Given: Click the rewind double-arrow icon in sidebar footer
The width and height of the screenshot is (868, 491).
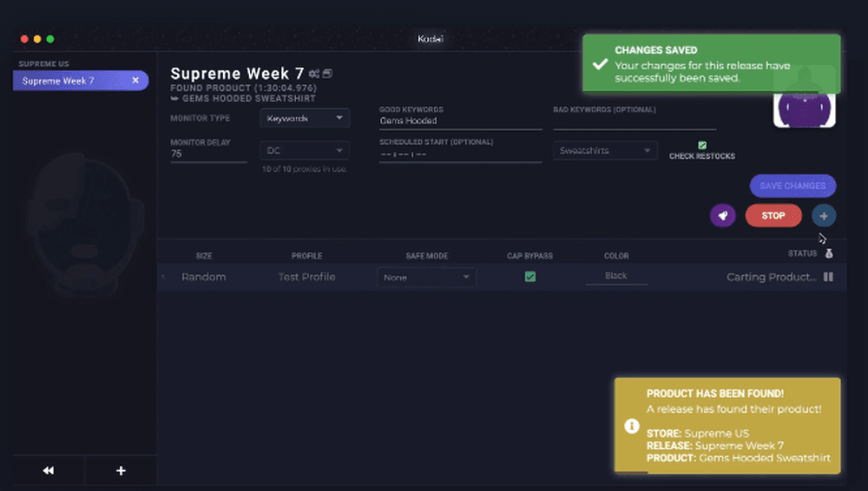Looking at the screenshot, I should [x=48, y=470].
